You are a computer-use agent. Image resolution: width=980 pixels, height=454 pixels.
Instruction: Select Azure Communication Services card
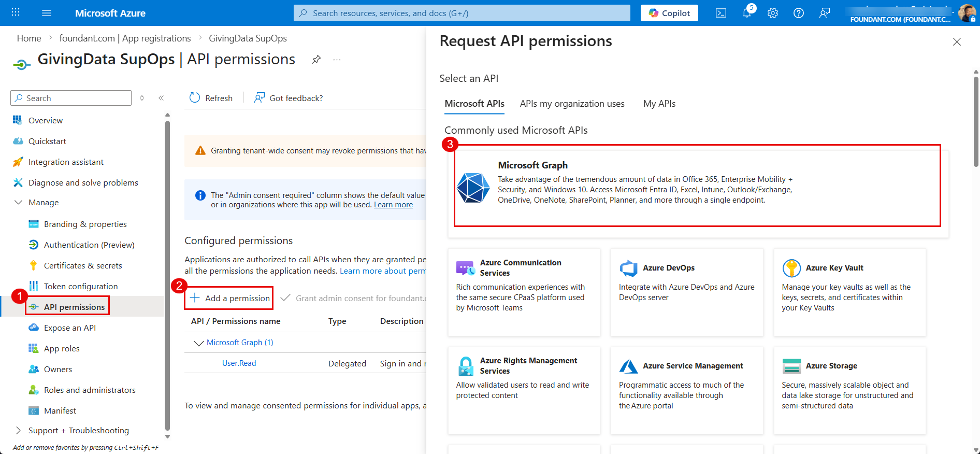[x=524, y=292]
